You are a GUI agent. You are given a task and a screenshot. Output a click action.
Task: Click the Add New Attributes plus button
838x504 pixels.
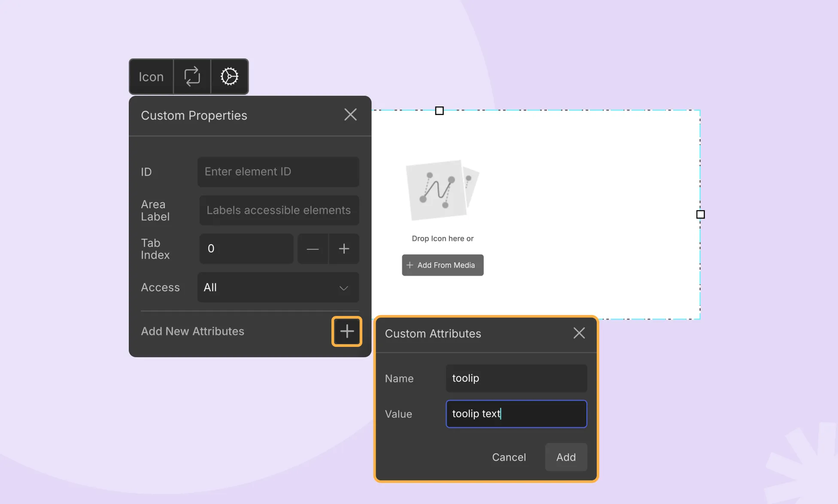pyautogui.click(x=347, y=331)
